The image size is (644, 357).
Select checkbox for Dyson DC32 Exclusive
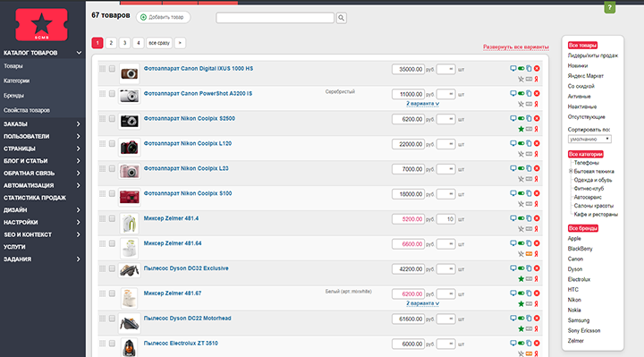coord(112,268)
